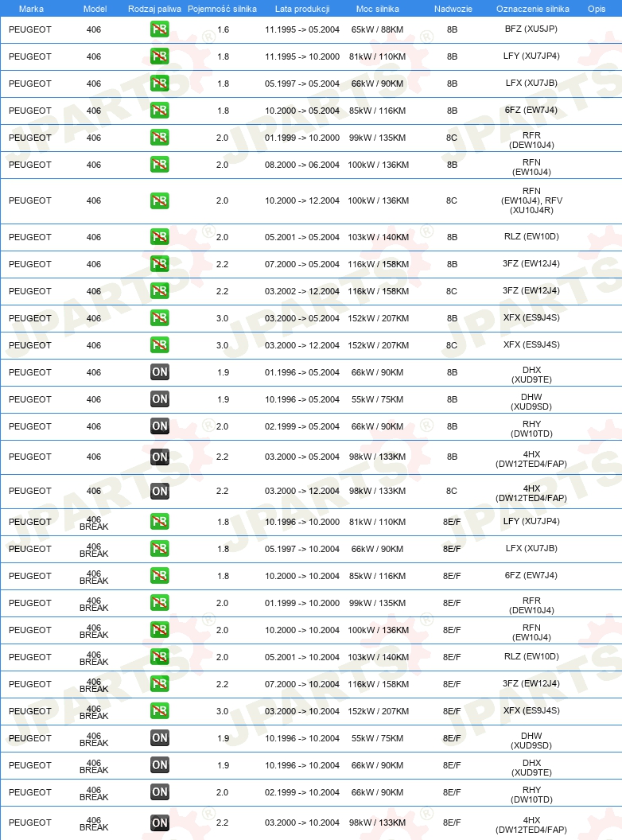The height and width of the screenshot is (840, 622).
Task: Click PB icon in 406 Break RLZ row
Action: pyautogui.click(x=160, y=657)
